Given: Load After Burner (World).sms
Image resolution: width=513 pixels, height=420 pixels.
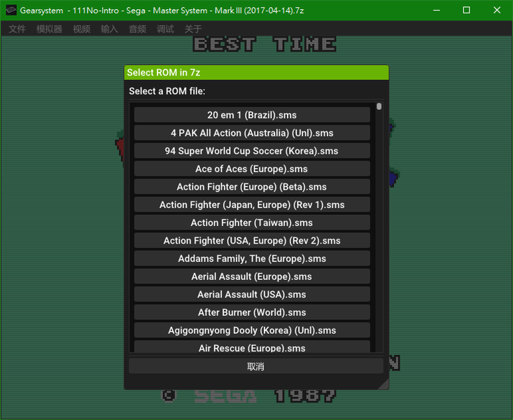Looking at the screenshot, I should point(252,312).
